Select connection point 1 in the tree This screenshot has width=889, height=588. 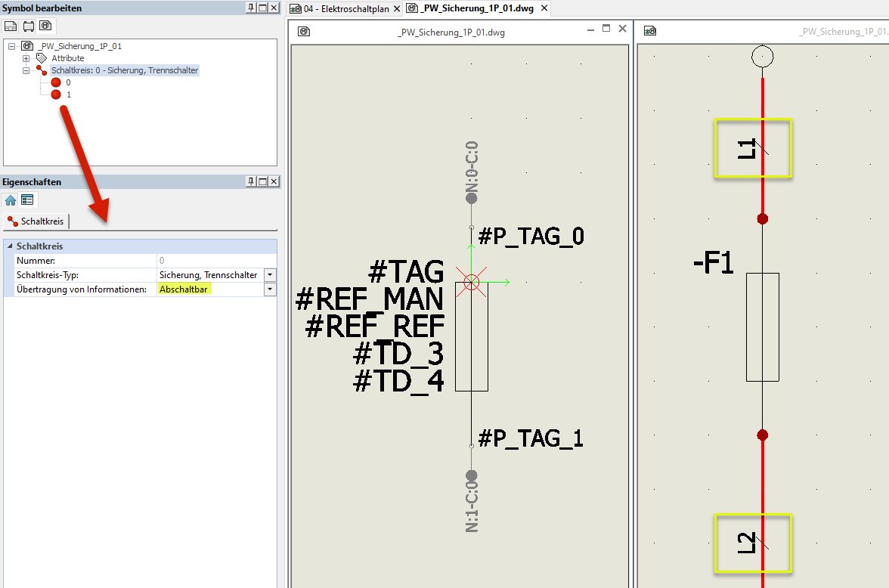tap(56, 94)
